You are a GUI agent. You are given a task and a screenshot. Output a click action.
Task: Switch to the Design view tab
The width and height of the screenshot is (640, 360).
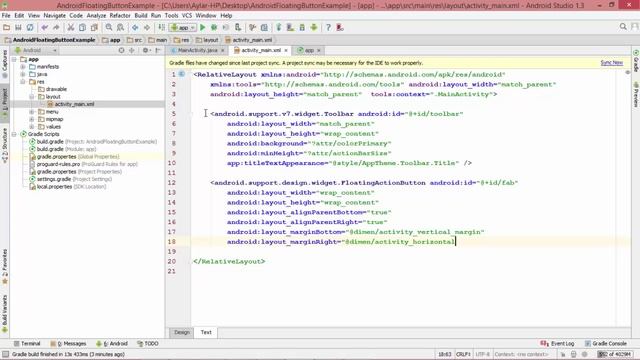click(x=182, y=332)
